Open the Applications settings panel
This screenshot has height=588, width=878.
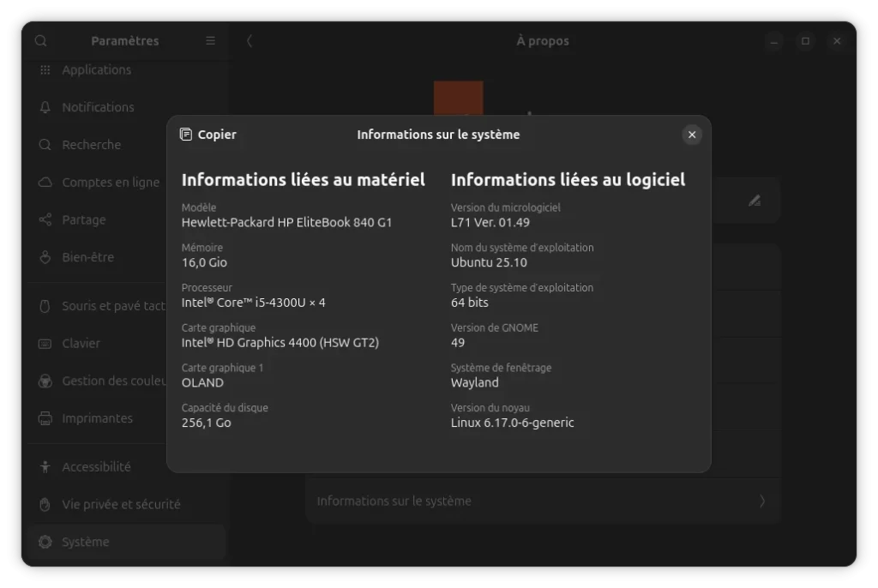pyautogui.click(x=127, y=70)
